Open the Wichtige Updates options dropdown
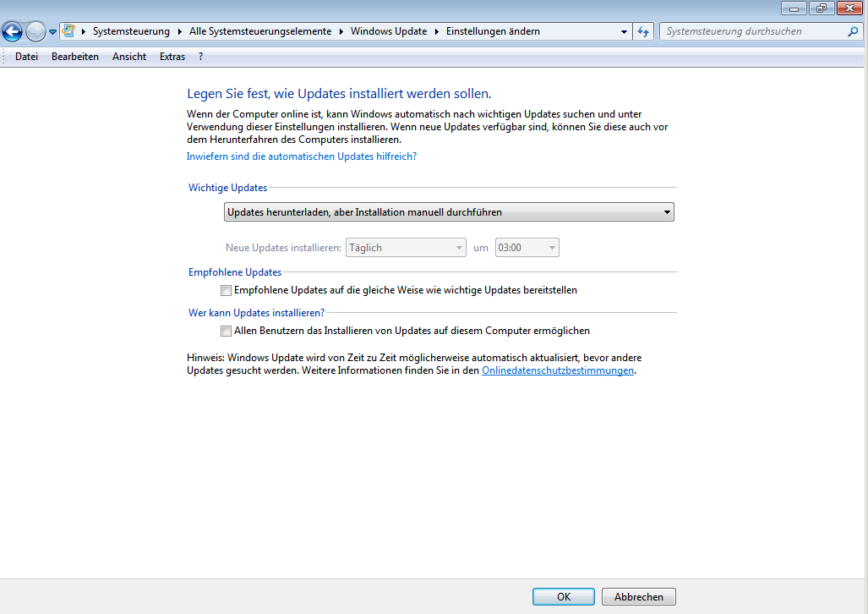This screenshot has height=614, width=868. 449,212
